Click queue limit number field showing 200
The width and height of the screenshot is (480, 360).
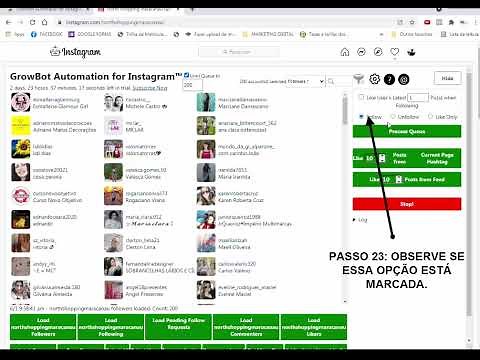coord(192,85)
